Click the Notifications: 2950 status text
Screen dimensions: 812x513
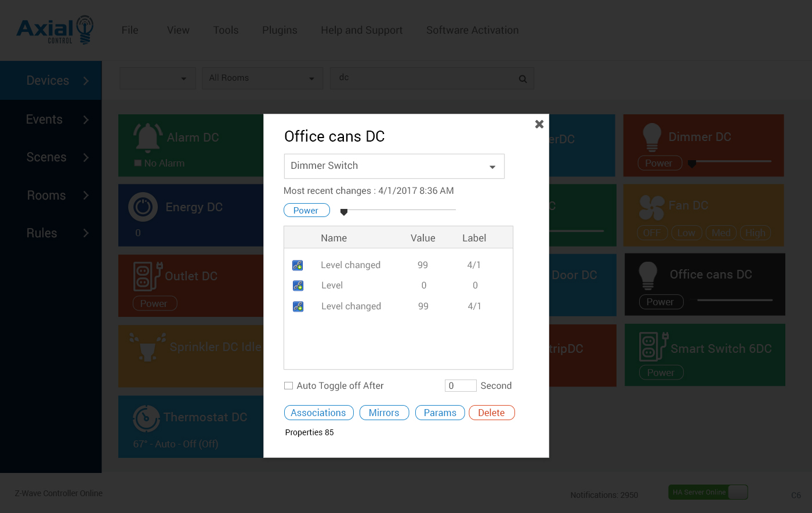pos(604,495)
